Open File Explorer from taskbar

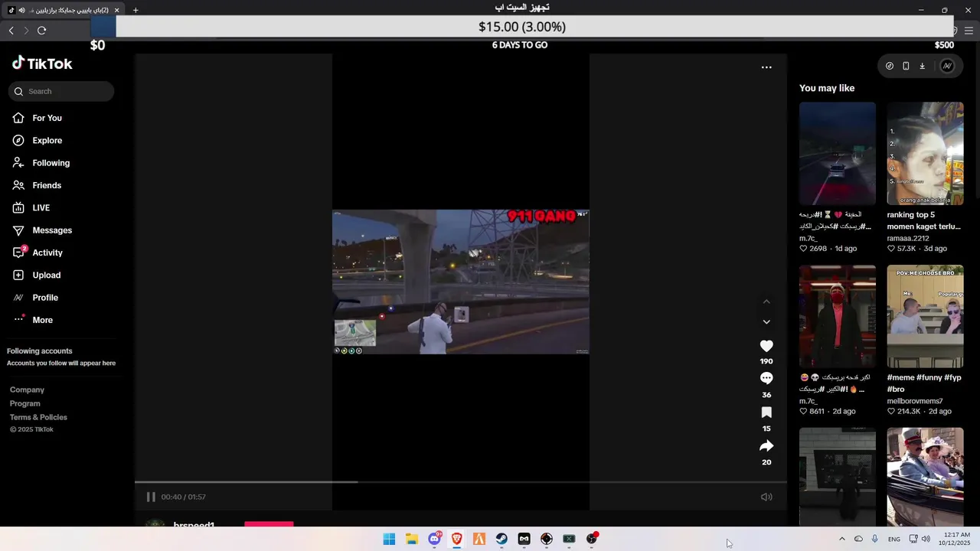click(411, 539)
